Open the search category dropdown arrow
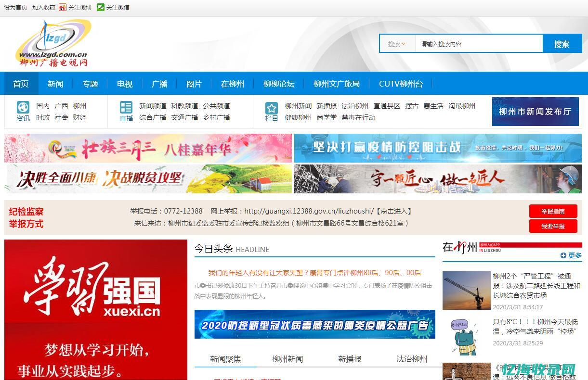The image size is (588, 380). (x=404, y=43)
